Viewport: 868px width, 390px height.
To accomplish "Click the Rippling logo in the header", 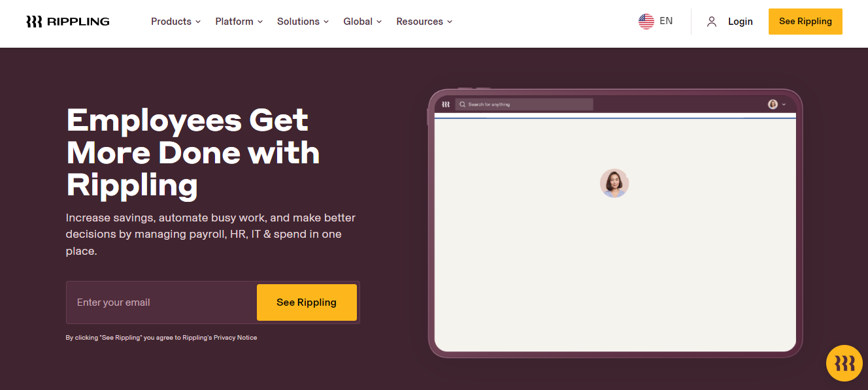I will pos(68,22).
